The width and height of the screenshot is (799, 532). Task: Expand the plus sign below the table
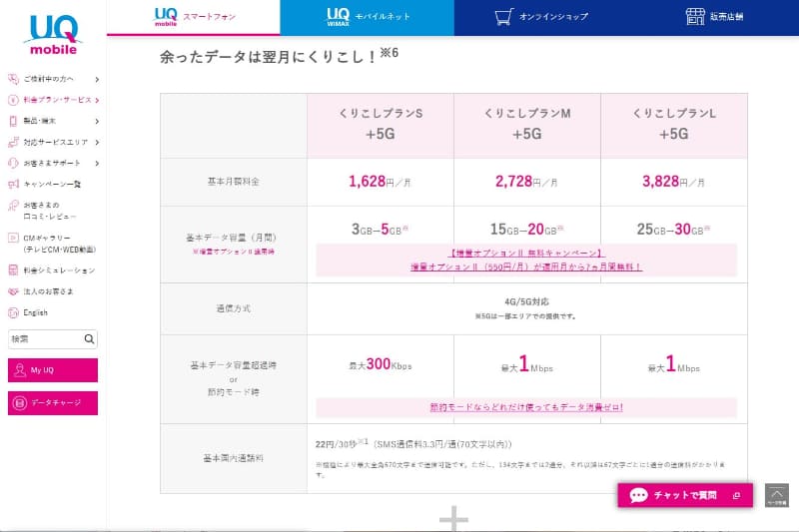click(453, 519)
